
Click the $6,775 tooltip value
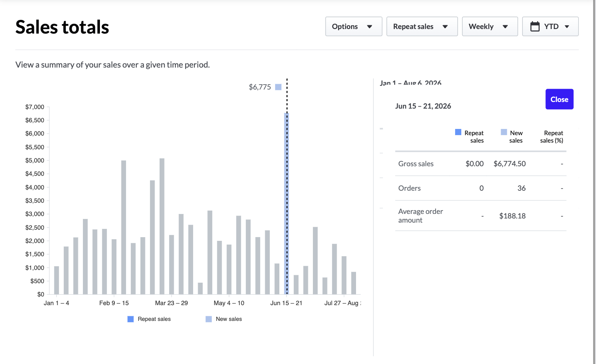coord(260,87)
